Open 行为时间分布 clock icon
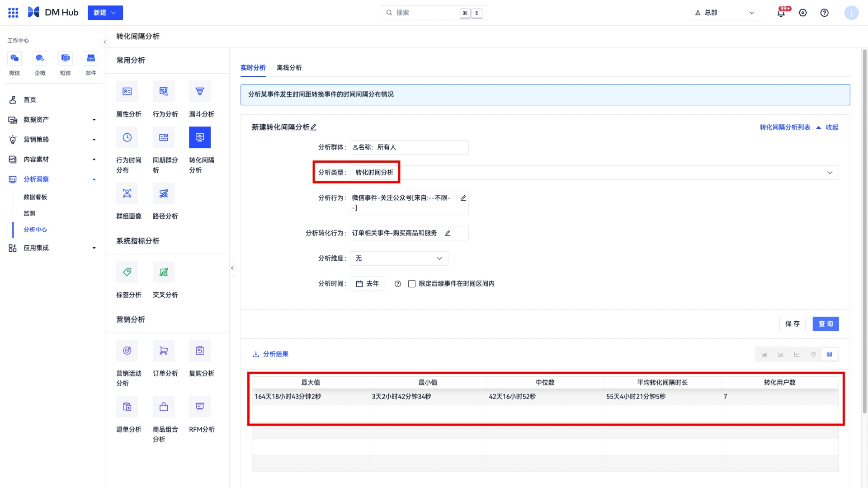The image size is (868, 488). click(x=127, y=137)
